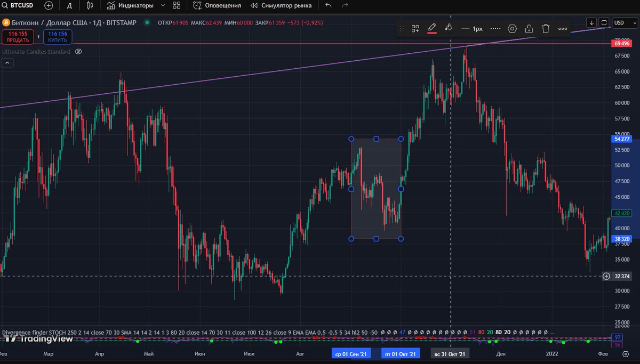Screen dimensions: 640x364
Task: Change the drawing background fill color
Action: point(449,28)
